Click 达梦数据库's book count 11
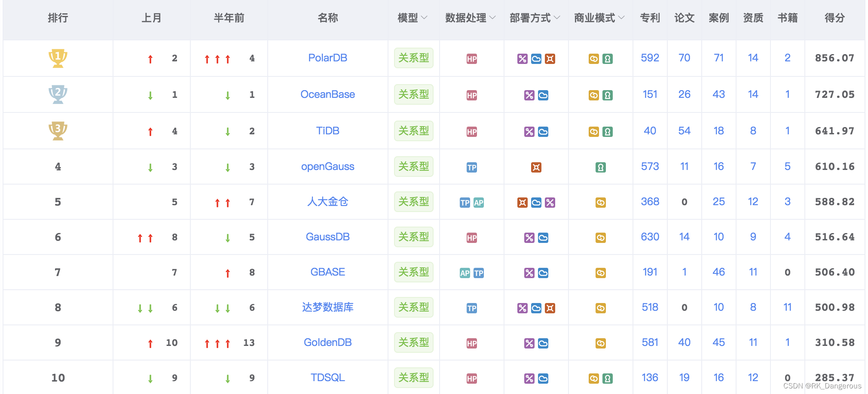This screenshot has width=868, height=394. point(788,307)
